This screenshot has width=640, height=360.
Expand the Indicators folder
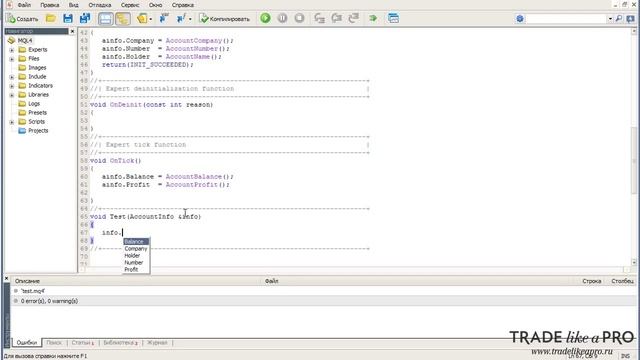[x=12, y=86]
